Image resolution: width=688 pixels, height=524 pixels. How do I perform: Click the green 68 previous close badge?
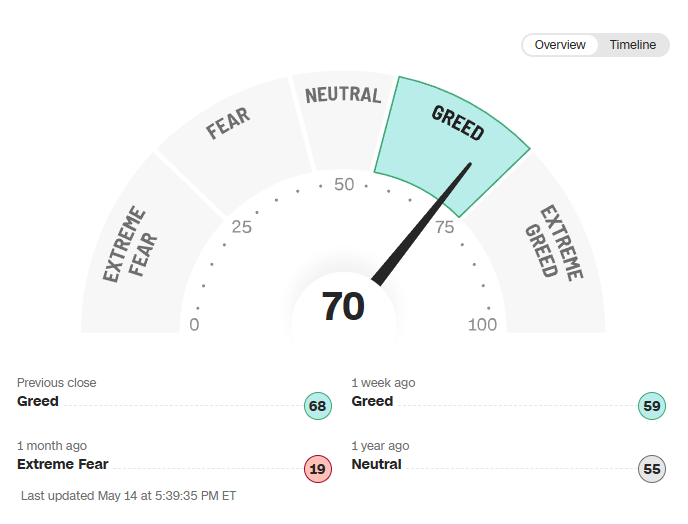click(x=317, y=407)
